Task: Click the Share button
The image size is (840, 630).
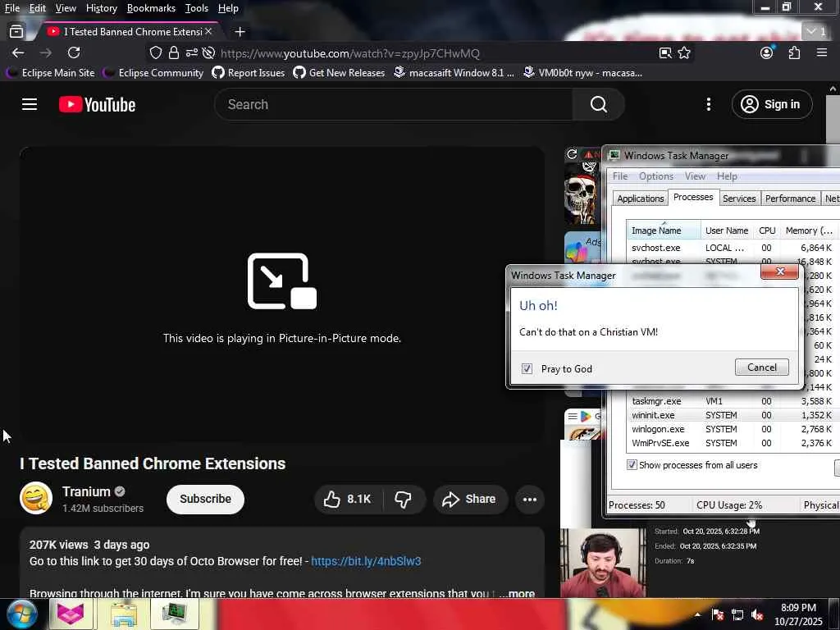Action: pos(469,500)
